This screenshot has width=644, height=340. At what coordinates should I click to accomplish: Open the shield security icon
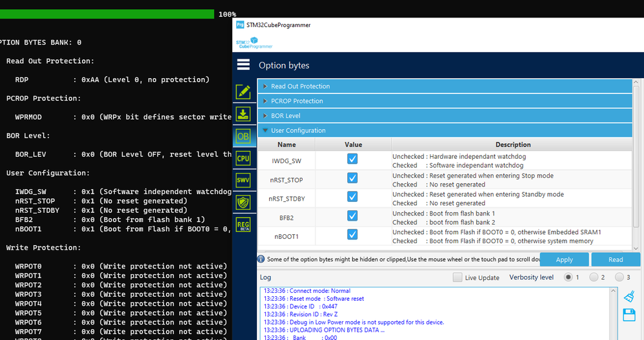click(243, 203)
